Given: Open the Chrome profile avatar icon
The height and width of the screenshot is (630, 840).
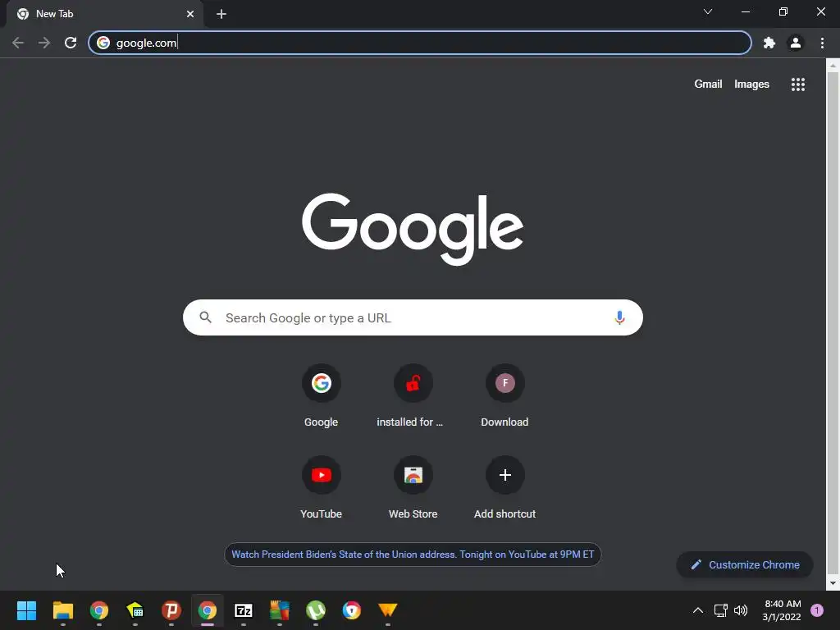Looking at the screenshot, I should 796,43.
